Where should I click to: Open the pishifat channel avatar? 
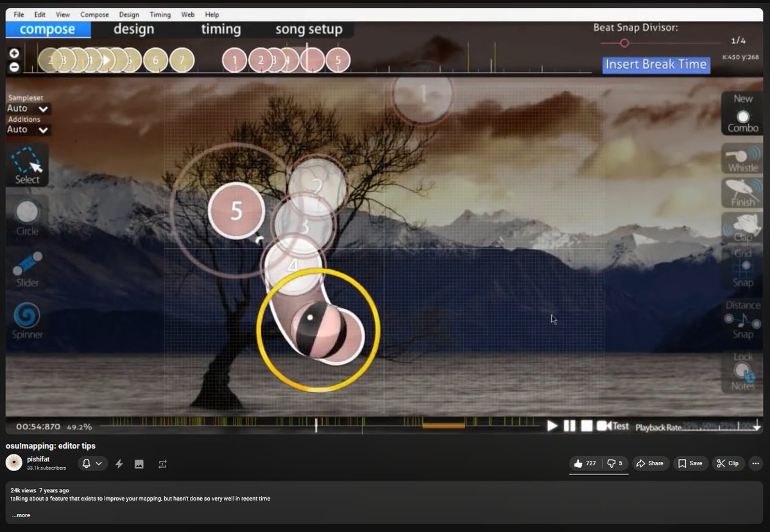[13, 463]
